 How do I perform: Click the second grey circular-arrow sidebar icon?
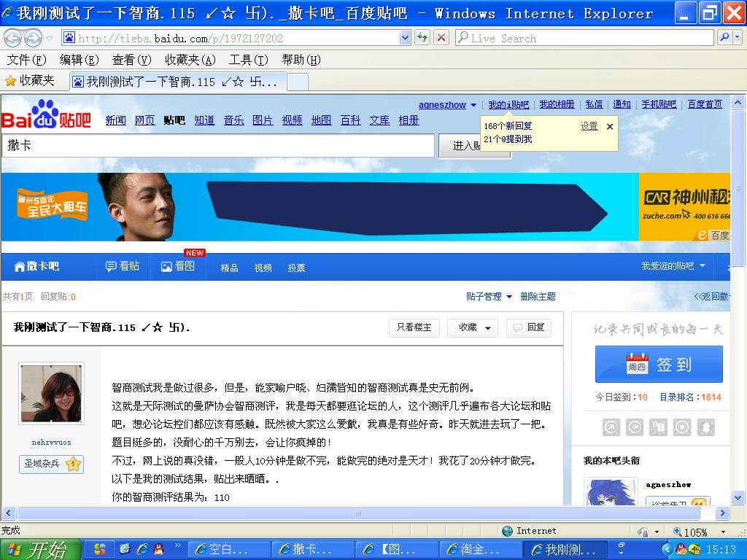635,427
